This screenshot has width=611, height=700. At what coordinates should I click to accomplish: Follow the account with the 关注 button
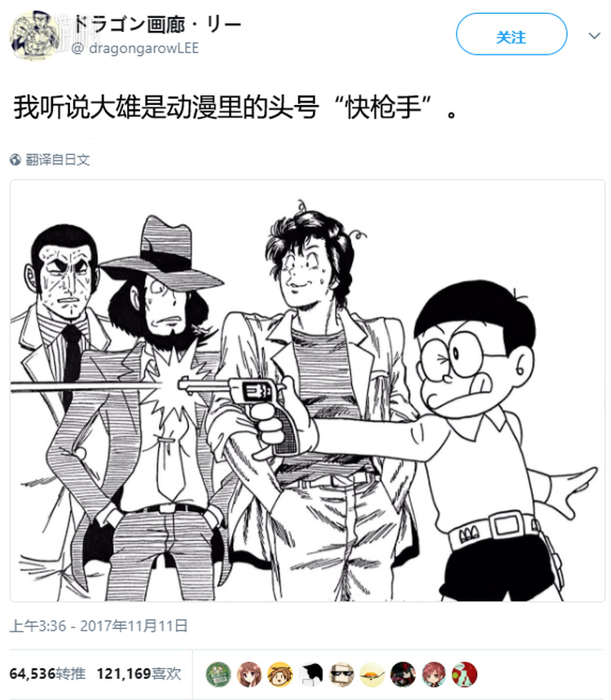tap(512, 34)
